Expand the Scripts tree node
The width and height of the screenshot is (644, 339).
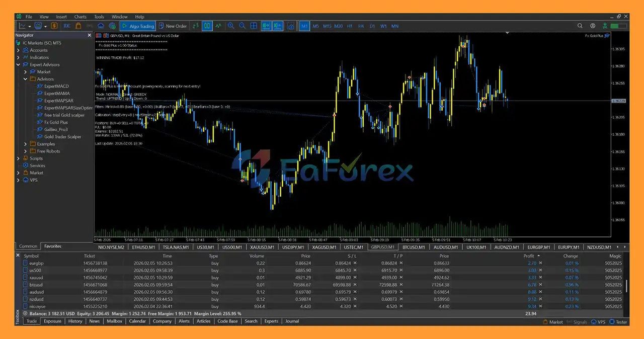[x=19, y=158]
